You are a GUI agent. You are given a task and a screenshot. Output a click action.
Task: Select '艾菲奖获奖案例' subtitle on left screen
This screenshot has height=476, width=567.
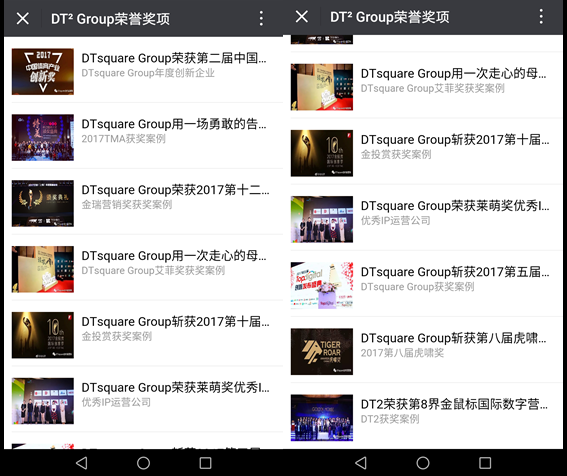click(x=153, y=271)
